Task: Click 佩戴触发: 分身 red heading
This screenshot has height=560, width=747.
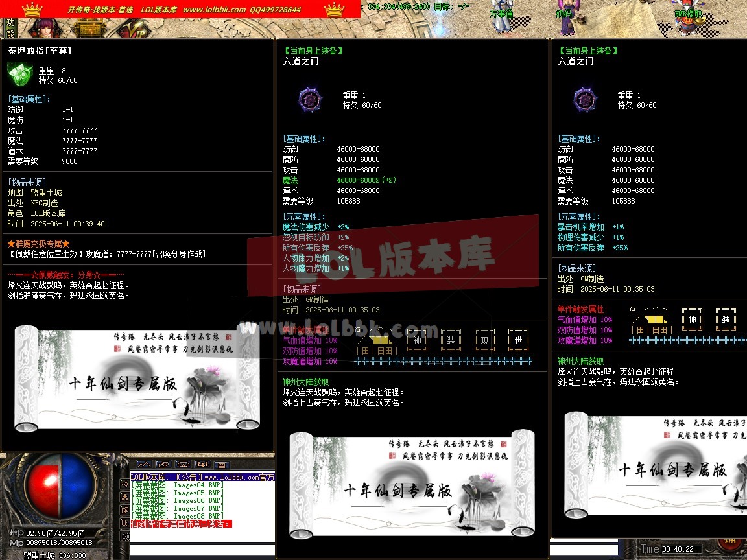Action: point(65,275)
